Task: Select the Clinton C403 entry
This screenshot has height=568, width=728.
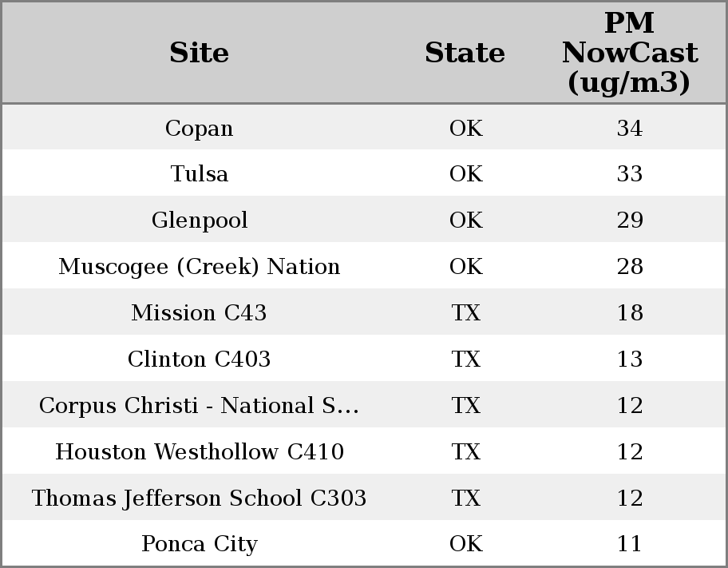Action: click(199, 359)
